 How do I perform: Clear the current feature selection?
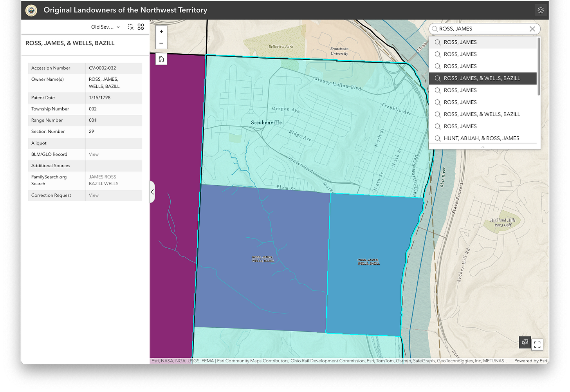click(130, 27)
